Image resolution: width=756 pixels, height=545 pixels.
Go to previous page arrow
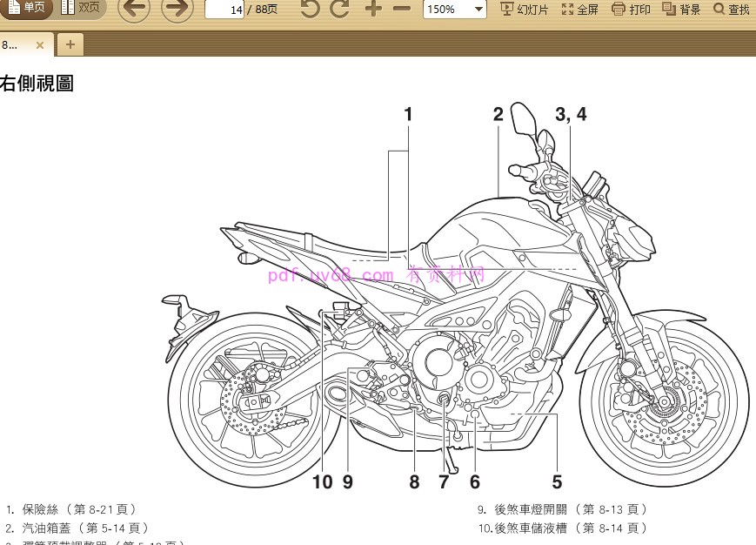pos(133,10)
